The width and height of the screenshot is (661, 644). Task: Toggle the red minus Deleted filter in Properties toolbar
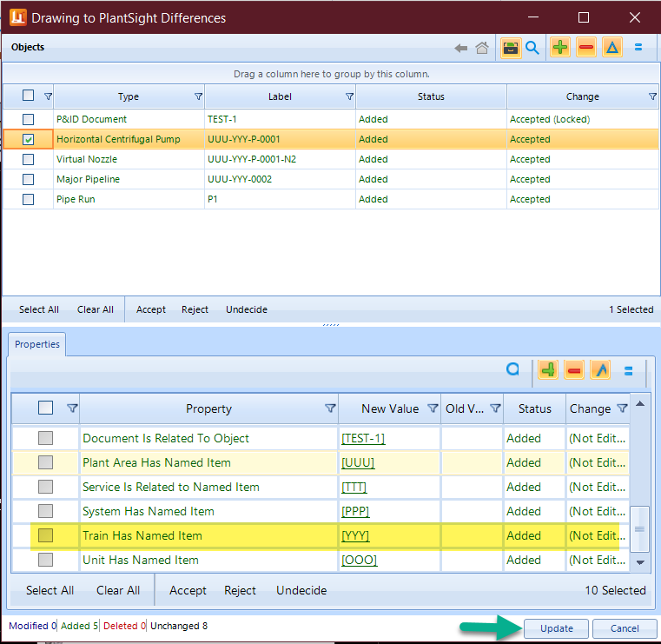tap(574, 370)
